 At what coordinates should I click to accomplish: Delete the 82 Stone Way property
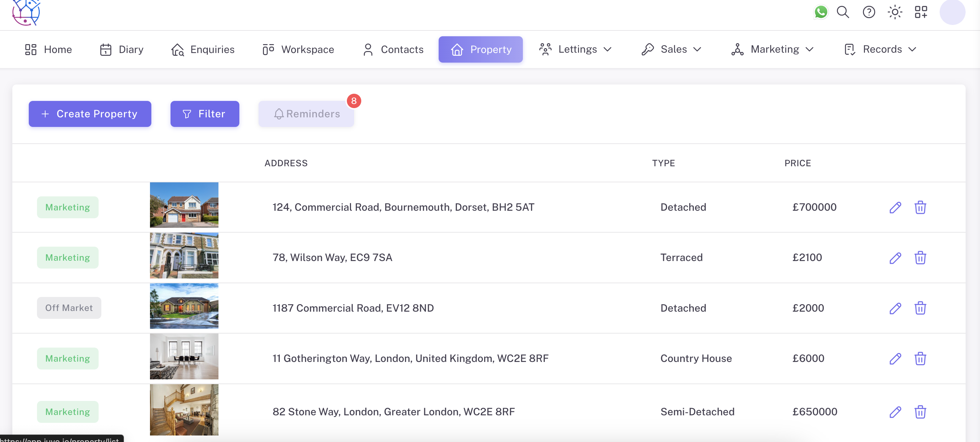[x=920, y=412]
